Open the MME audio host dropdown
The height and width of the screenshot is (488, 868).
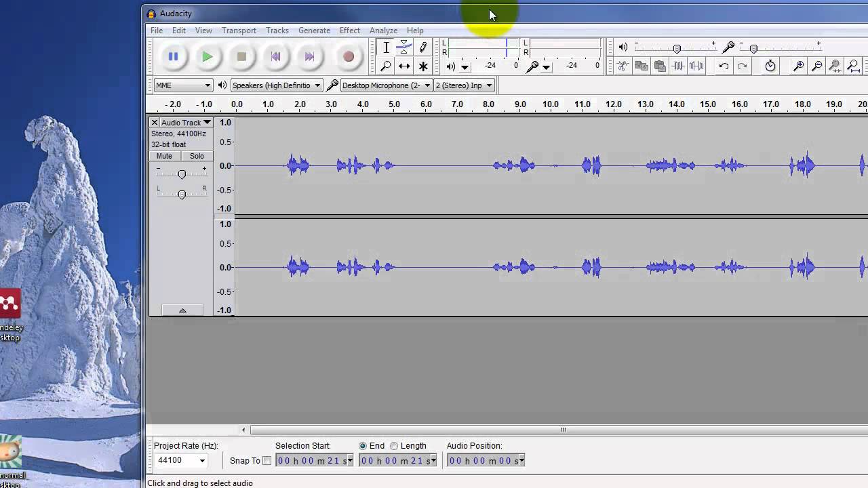pyautogui.click(x=183, y=85)
